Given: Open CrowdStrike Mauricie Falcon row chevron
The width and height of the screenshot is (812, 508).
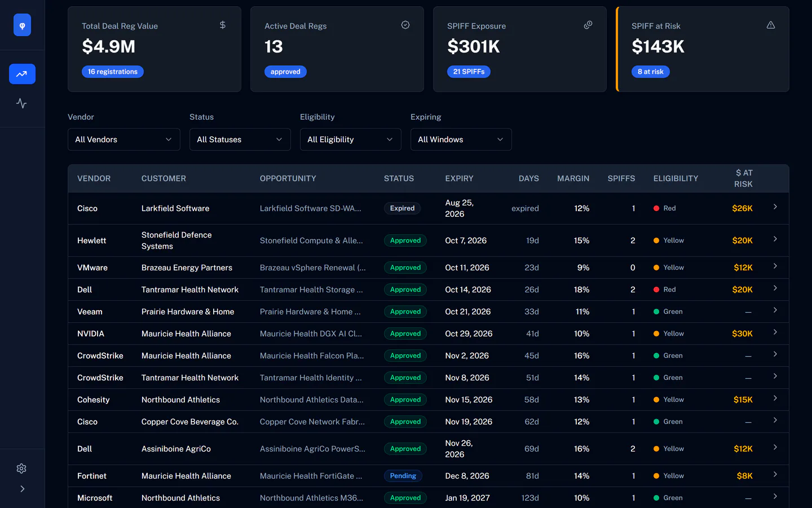Looking at the screenshot, I should (775, 354).
